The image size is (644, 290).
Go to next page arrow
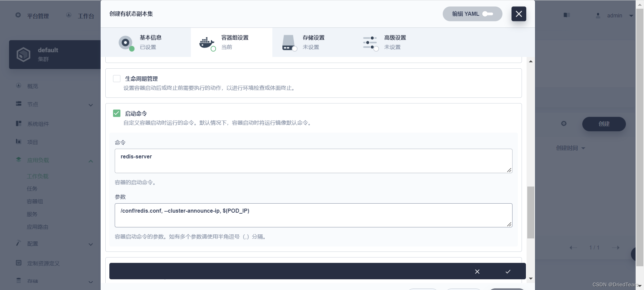click(615, 248)
